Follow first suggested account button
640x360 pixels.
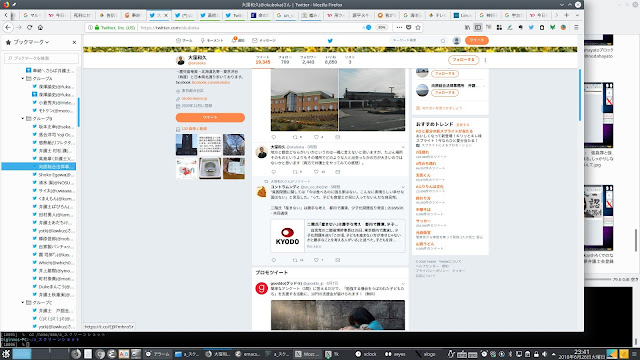pos(444,74)
